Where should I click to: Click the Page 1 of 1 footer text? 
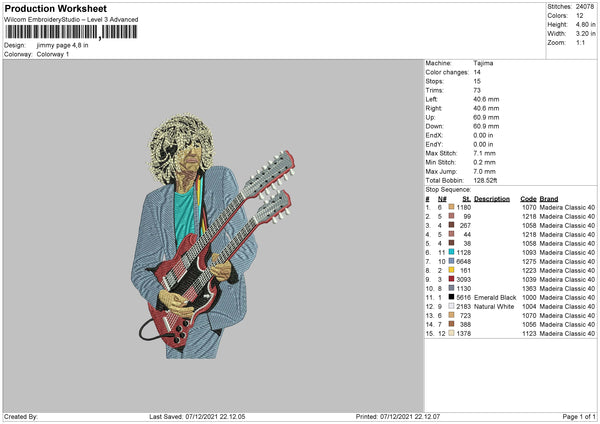pos(579,416)
